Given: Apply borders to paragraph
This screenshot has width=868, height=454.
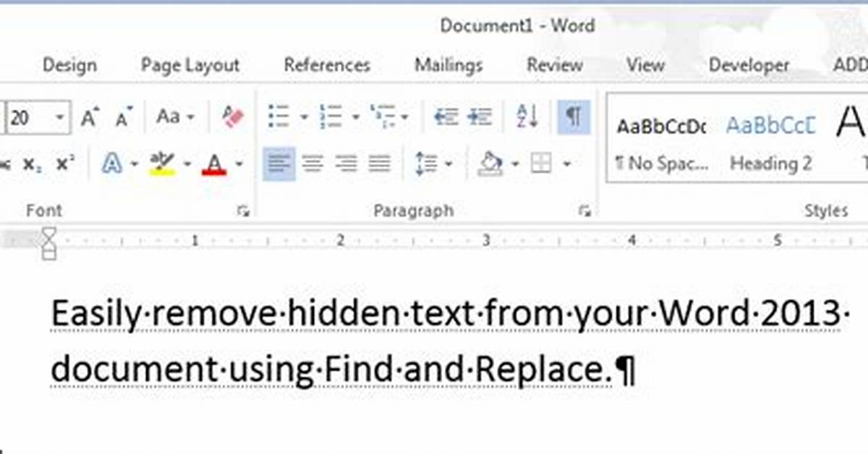Looking at the screenshot, I should (541, 164).
